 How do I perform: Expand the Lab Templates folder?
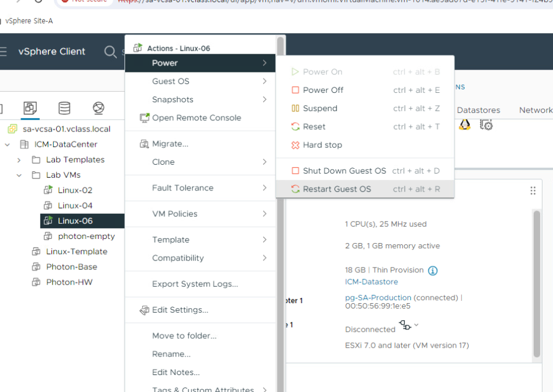tap(19, 160)
